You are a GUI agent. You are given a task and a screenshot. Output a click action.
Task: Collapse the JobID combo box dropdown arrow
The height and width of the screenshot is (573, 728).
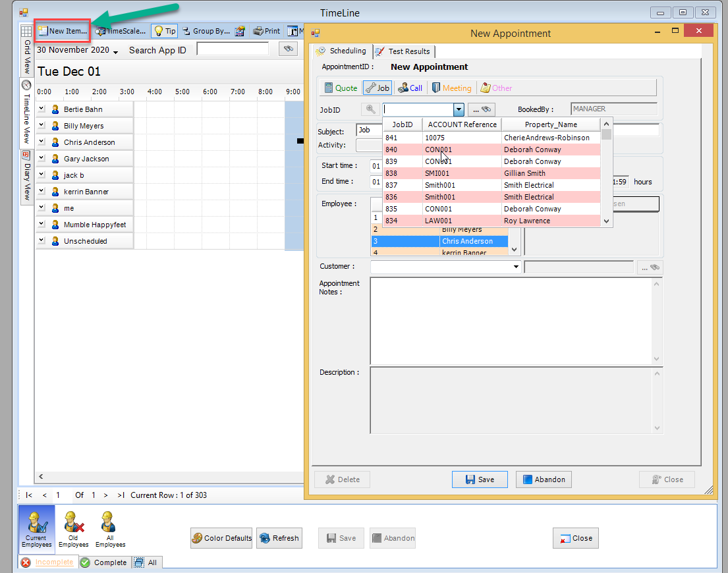pos(459,109)
